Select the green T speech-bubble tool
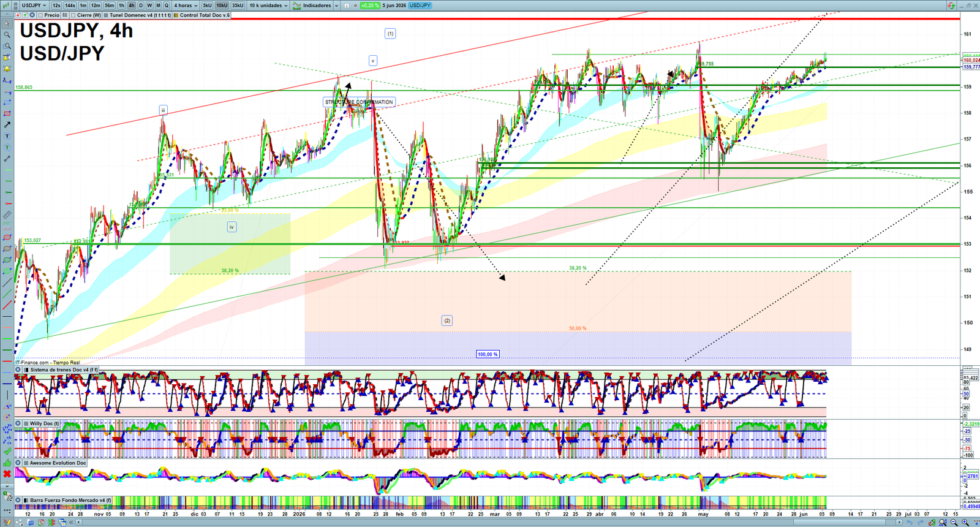Viewport: 980px width, 527px height. [x=7, y=147]
